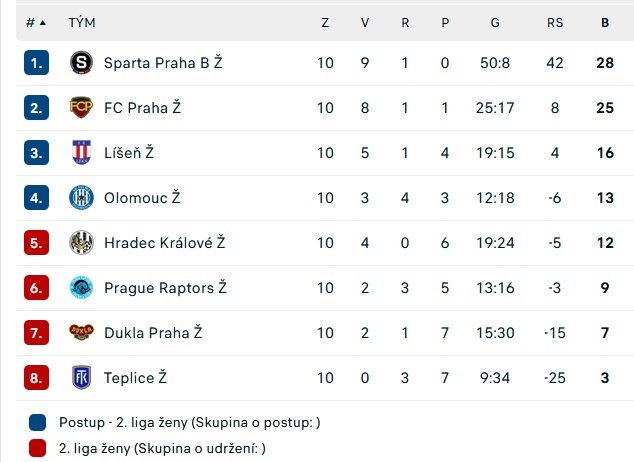Viewport: 634px width, 462px height.
Task: Select the Olomouc Ž club logo
Action: [x=81, y=198]
